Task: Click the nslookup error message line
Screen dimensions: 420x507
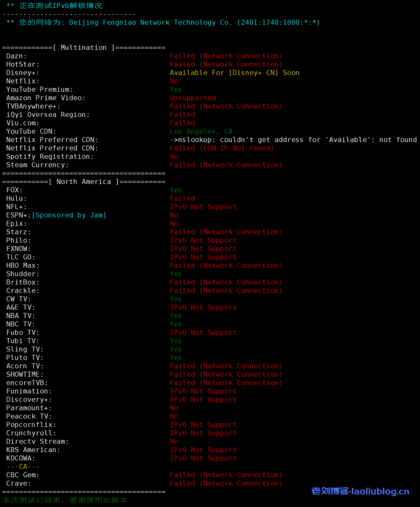Action: click(x=293, y=140)
